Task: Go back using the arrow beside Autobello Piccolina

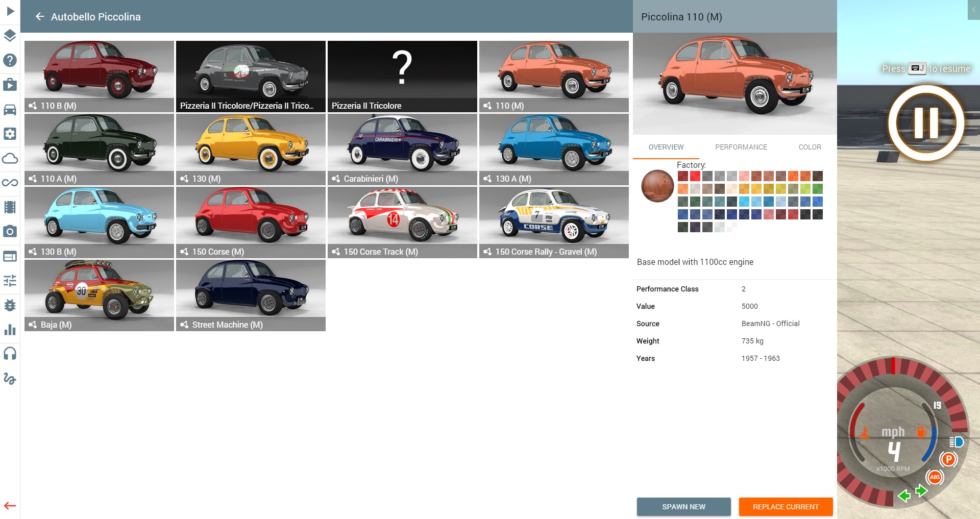Action: click(x=40, y=17)
